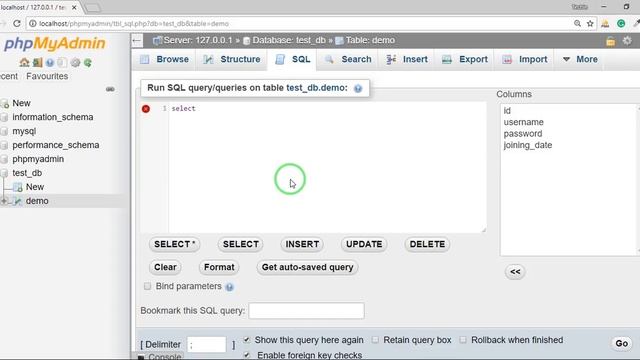640x360 pixels.
Task: Click the INSERT query button
Action: [x=302, y=244]
